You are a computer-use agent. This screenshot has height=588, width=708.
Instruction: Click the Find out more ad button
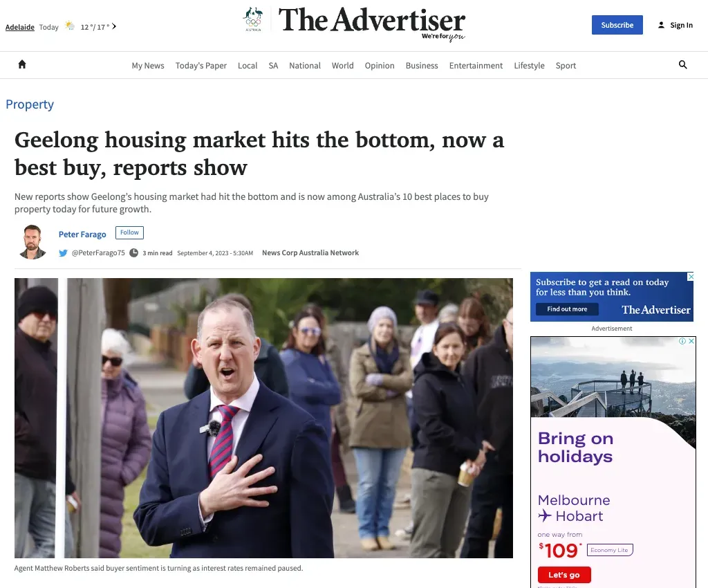(567, 309)
